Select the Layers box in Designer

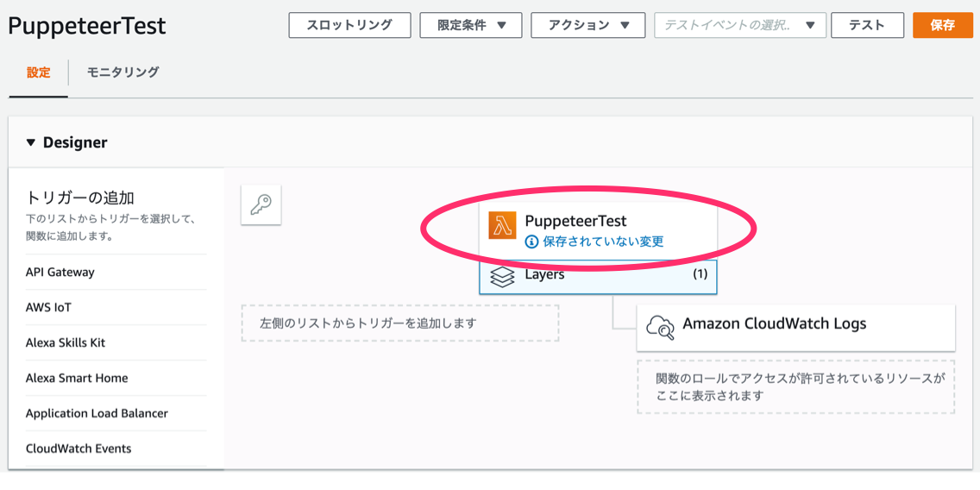pos(598,276)
